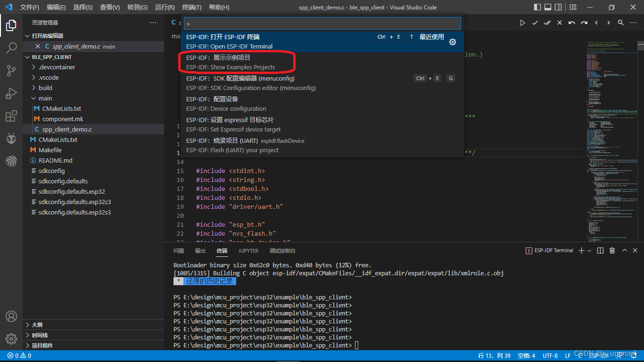Open the Search view in activity bar

(x=11, y=48)
